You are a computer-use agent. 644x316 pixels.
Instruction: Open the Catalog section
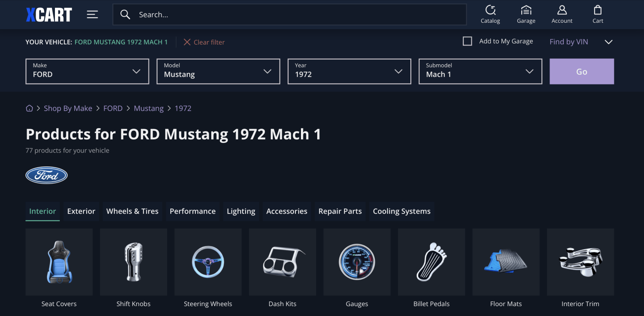tap(490, 14)
